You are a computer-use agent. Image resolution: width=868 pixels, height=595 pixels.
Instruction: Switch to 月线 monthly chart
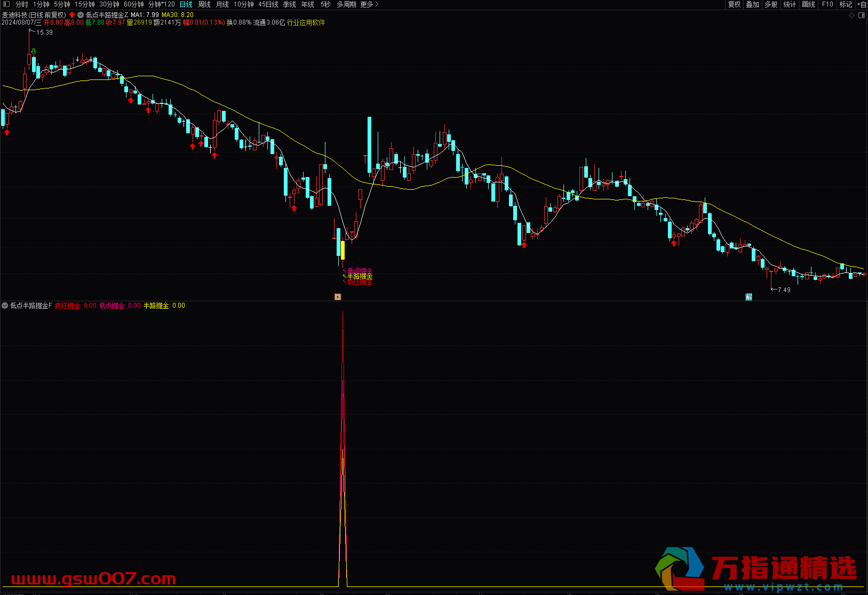point(222,4)
